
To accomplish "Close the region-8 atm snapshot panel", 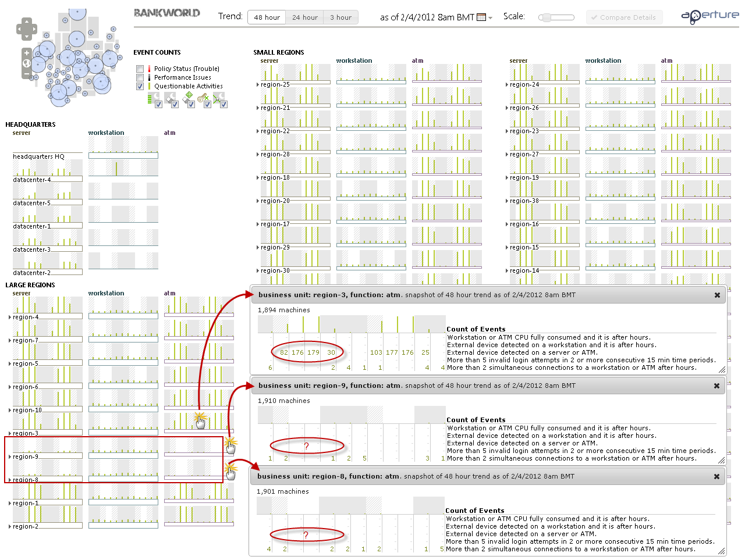I will (x=716, y=476).
